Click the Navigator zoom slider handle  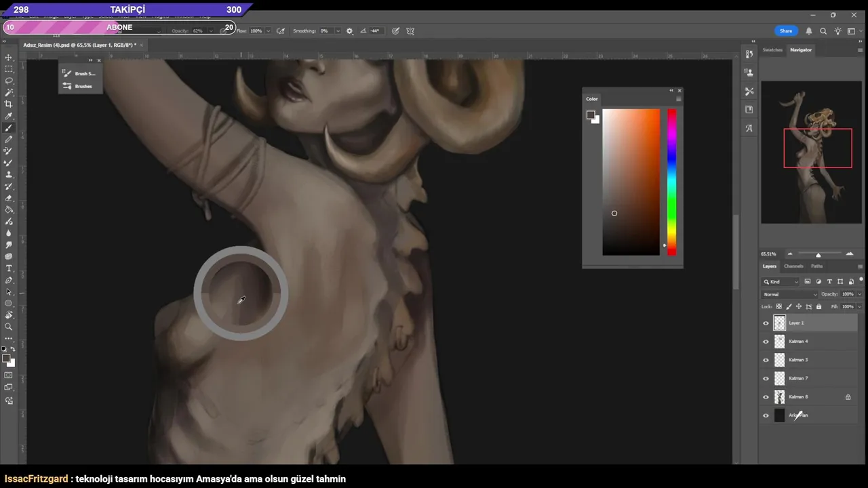point(818,255)
